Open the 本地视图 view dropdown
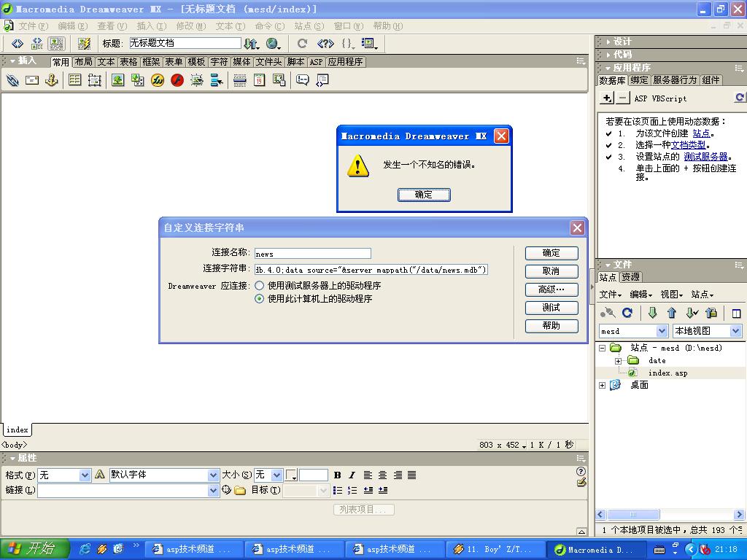This screenshot has width=747, height=560. click(x=736, y=330)
